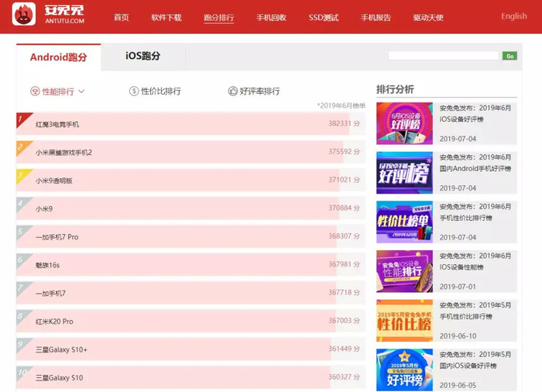Click the 排行分析 section heading
Screen dimensions: 542x392
(395, 89)
